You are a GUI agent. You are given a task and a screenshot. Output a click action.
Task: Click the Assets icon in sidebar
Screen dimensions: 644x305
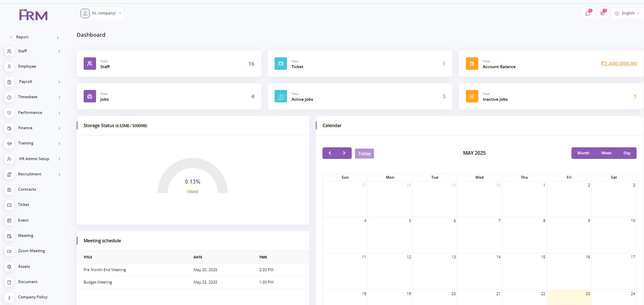[x=9, y=267]
